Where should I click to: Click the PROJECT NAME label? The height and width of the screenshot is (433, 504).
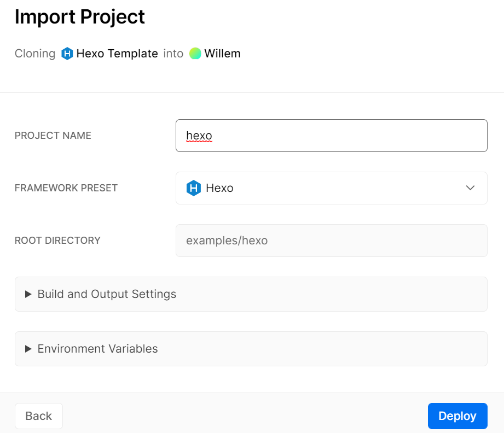click(53, 136)
